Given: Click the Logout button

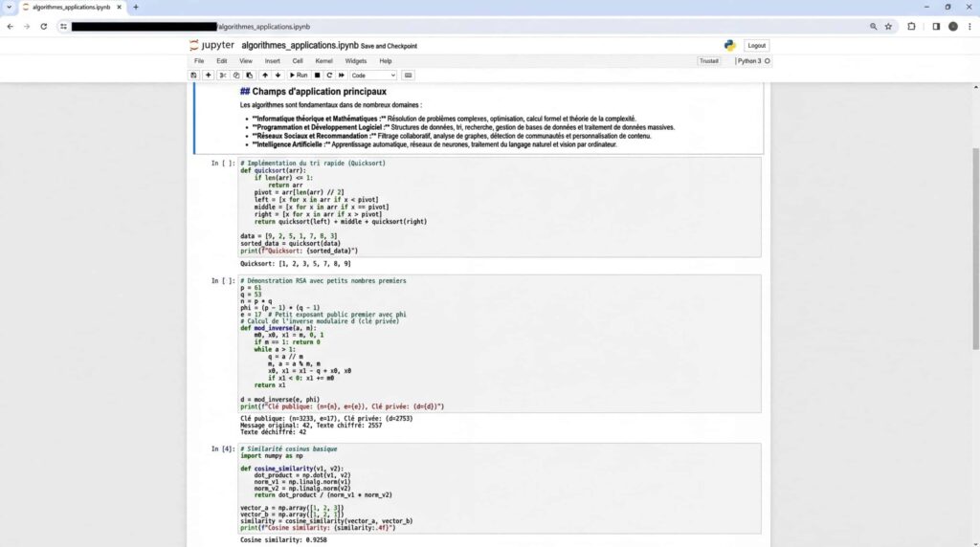Looking at the screenshot, I should [756, 46].
